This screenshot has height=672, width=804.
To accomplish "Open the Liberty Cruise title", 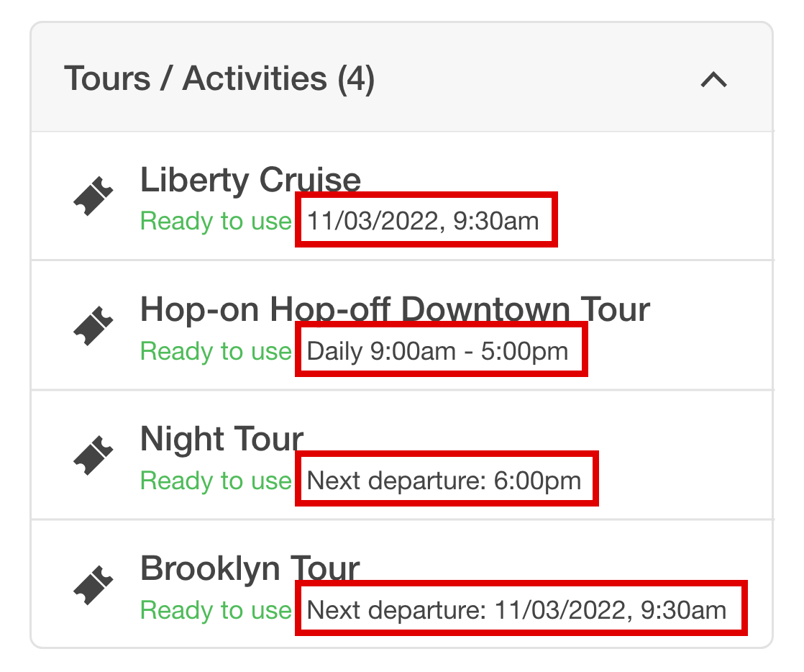I will tap(251, 181).
